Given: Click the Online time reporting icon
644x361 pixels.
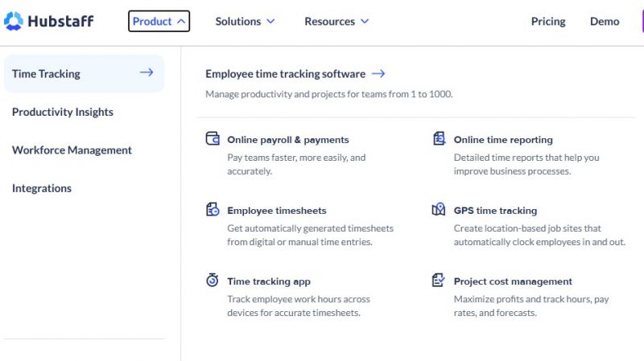Looking at the screenshot, I should [x=439, y=138].
